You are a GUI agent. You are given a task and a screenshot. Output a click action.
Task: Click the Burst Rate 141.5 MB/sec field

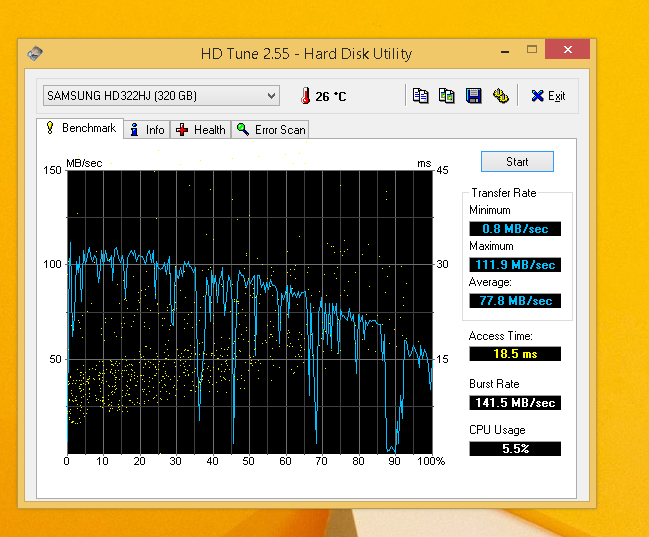point(515,402)
